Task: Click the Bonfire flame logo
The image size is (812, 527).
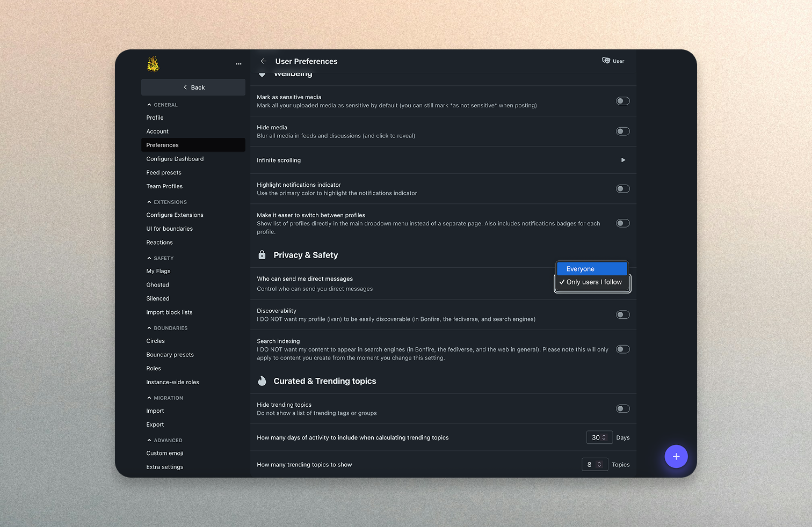Action: 153,64
